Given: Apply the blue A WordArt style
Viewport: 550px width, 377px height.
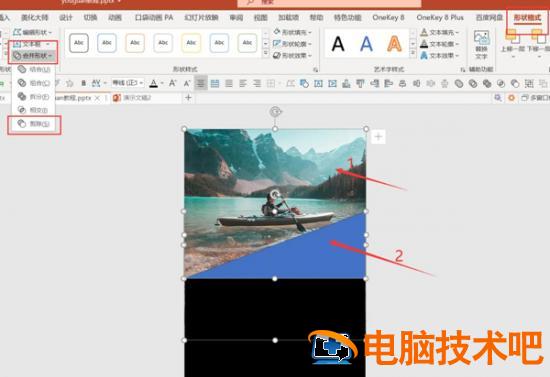Looking at the screenshot, I should [x=366, y=44].
